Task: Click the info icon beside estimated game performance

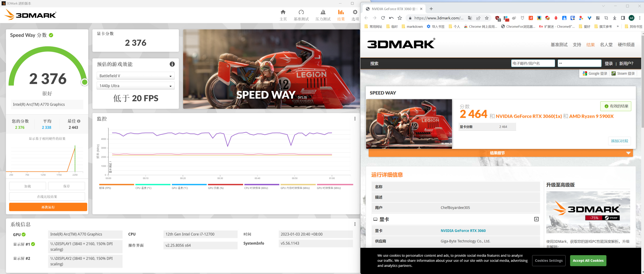Action: pos(172,64)
